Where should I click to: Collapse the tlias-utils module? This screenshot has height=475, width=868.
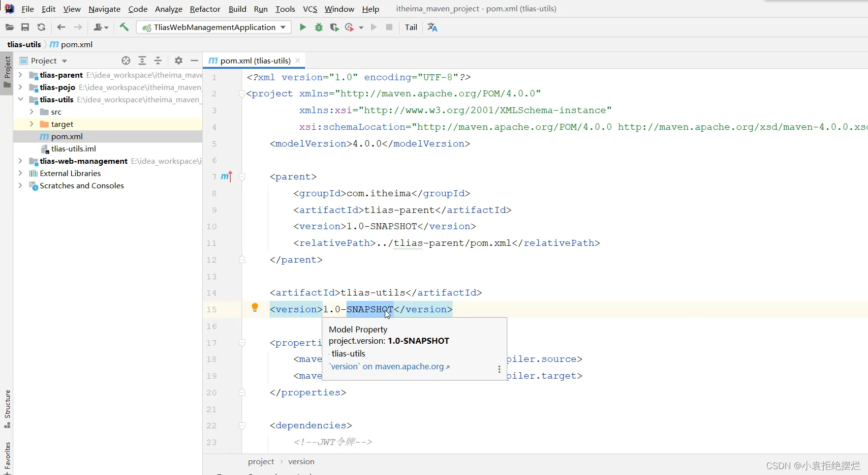(20, 99)
